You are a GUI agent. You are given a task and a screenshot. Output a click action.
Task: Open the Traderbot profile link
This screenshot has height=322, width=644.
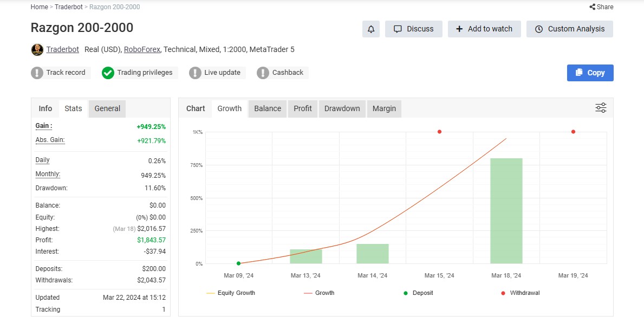[63, 50]
